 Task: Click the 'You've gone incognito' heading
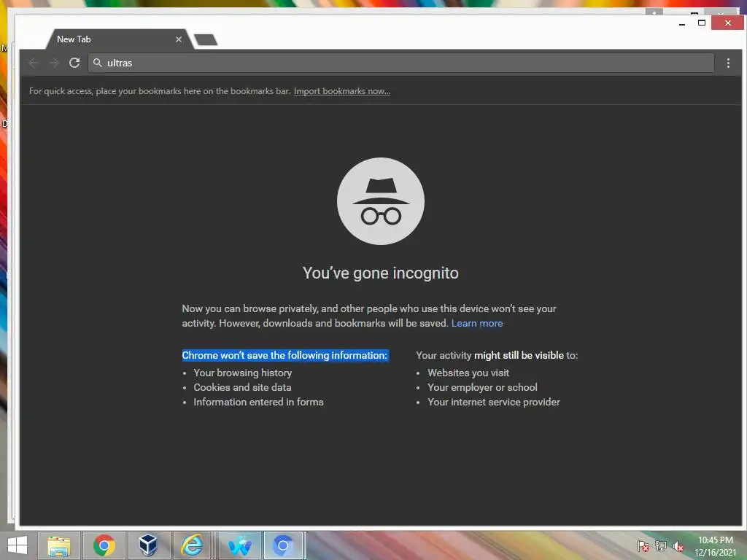[x=381, y=273]
